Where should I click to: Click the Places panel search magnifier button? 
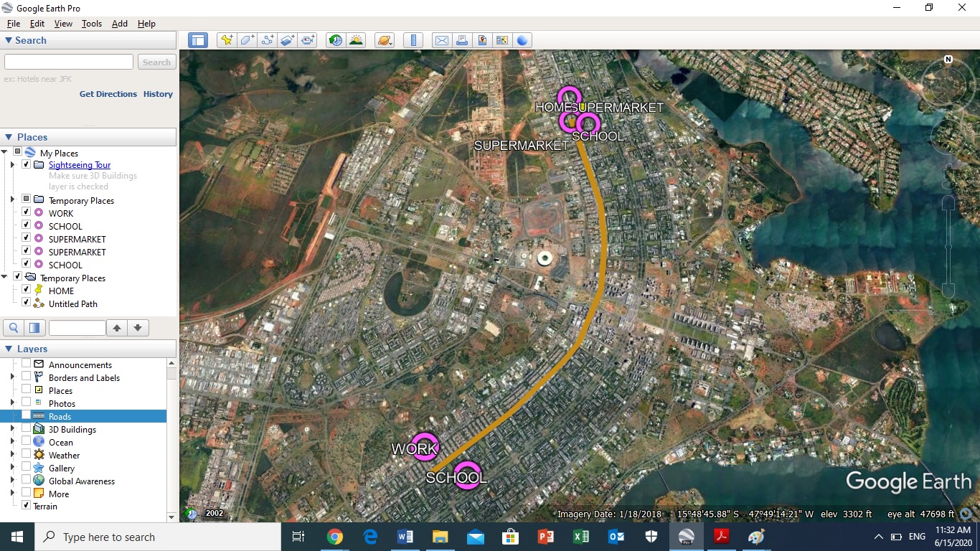pyautogui.click(x=14, y=328)
